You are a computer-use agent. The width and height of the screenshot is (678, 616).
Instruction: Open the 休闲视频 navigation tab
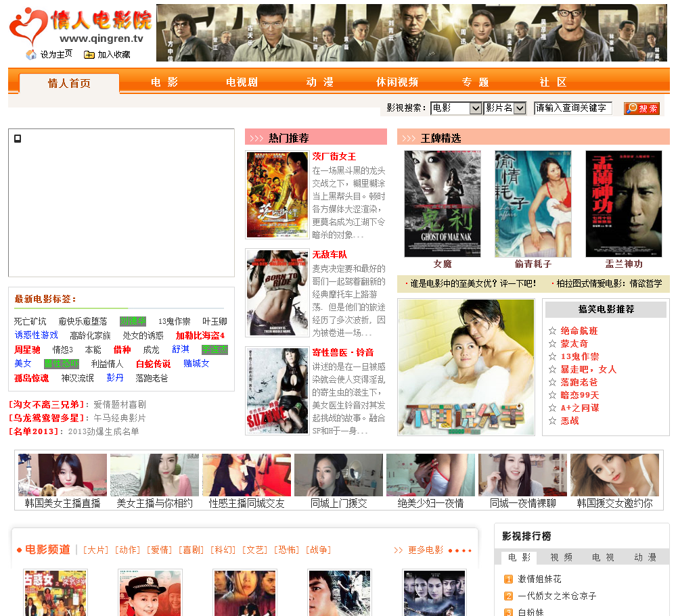point(397,82)
